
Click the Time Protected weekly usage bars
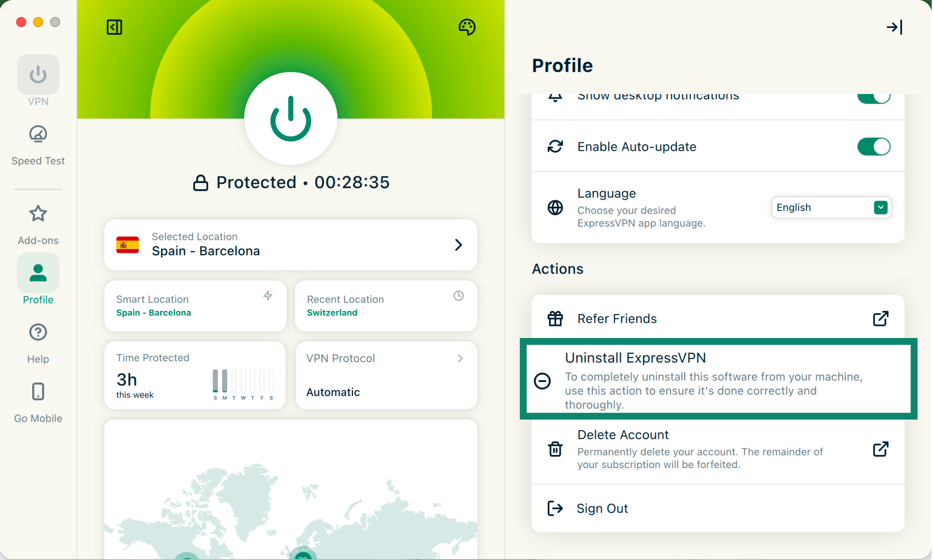click(x=243, y=381)
